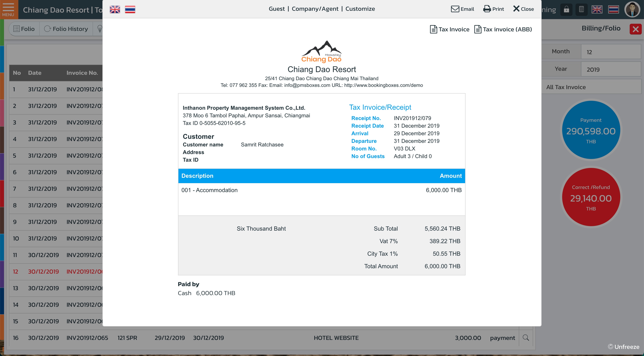Select the Company/Agent invoice option
Viewport: 644px width, 356px height.
coord(315,9)
